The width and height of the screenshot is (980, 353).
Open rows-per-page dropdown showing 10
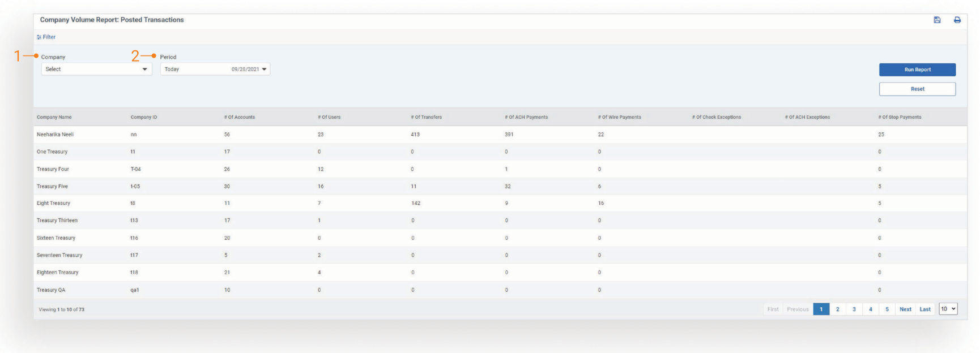pos(948,309)
